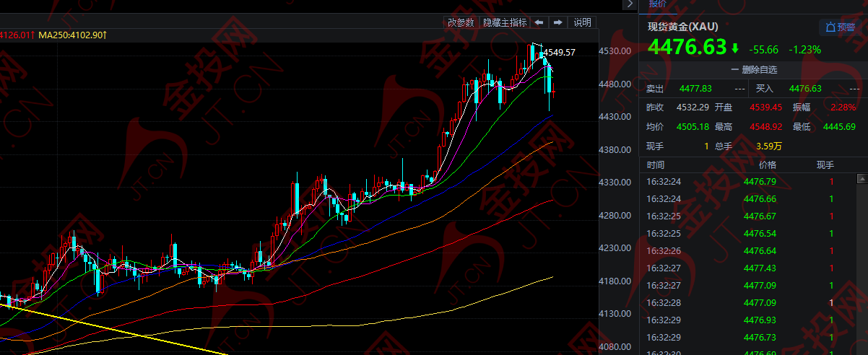Click the percentage change -1.23%

[804, 50]
